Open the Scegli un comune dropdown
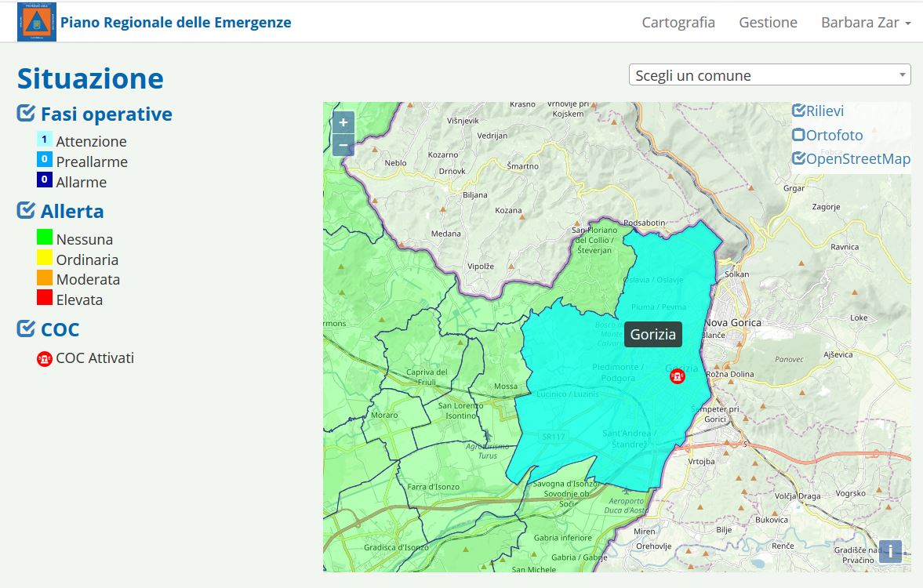The height and width of the screenshot is (588, 923). [x=769, y=75]
